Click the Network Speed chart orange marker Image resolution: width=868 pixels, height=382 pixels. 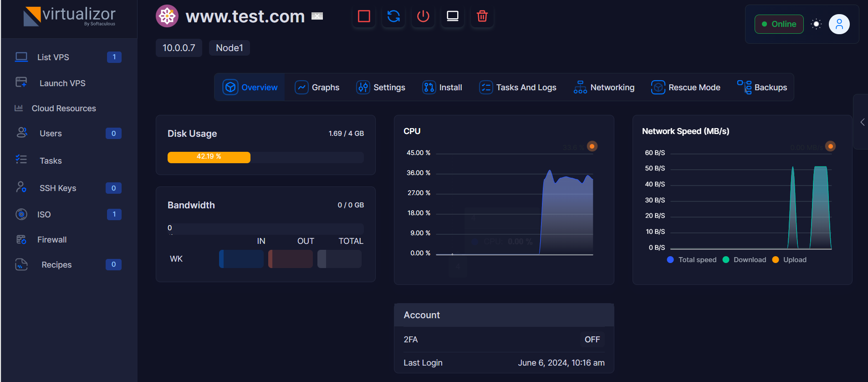coord(831,146)
